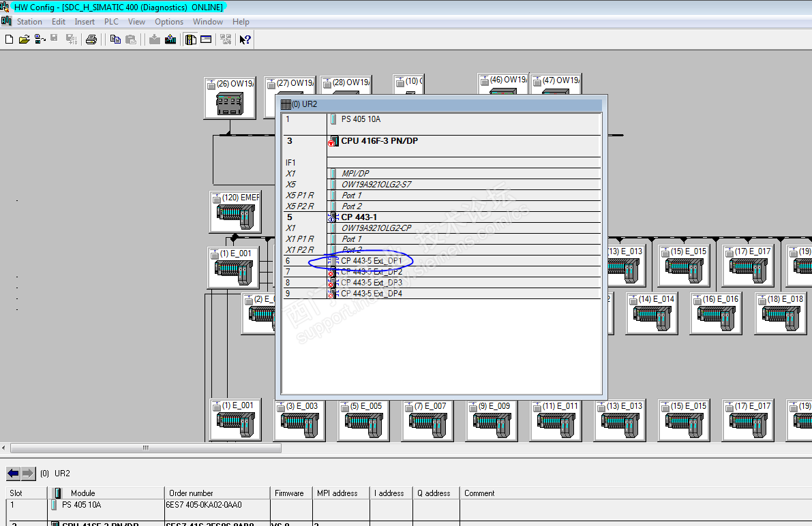Select the (28) OW19 station box

click(346, 85)
